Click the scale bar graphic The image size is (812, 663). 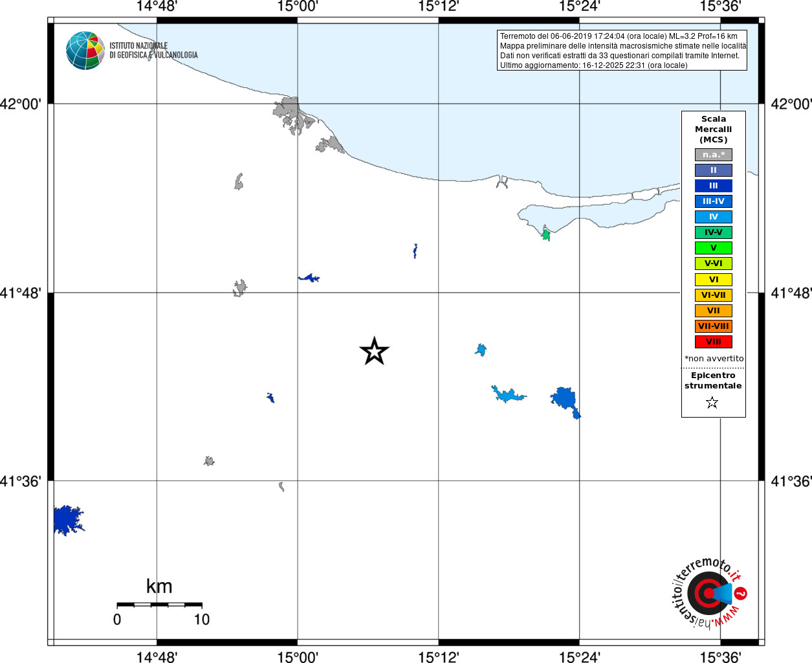pos(159,605)
